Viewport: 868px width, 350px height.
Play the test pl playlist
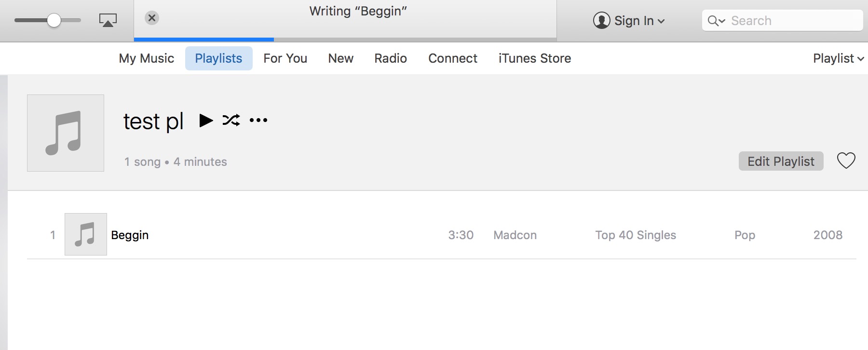(x=206, y=120)
